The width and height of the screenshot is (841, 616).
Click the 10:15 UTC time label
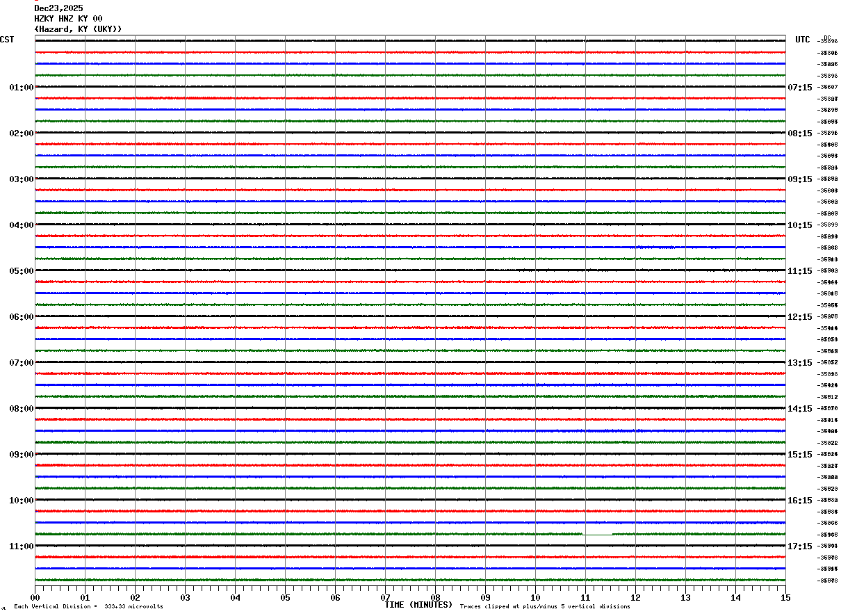click(800, 225)
